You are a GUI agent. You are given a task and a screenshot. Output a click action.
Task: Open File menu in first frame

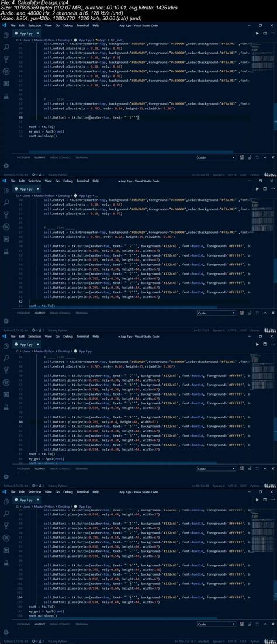(13, 26)
